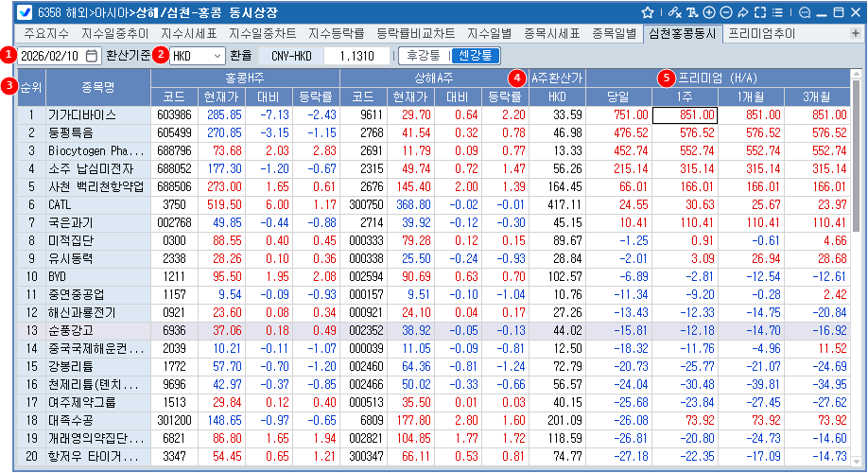Zoom out with the minus circle icon
Screen dimensions: 868x473
[725, 12]
